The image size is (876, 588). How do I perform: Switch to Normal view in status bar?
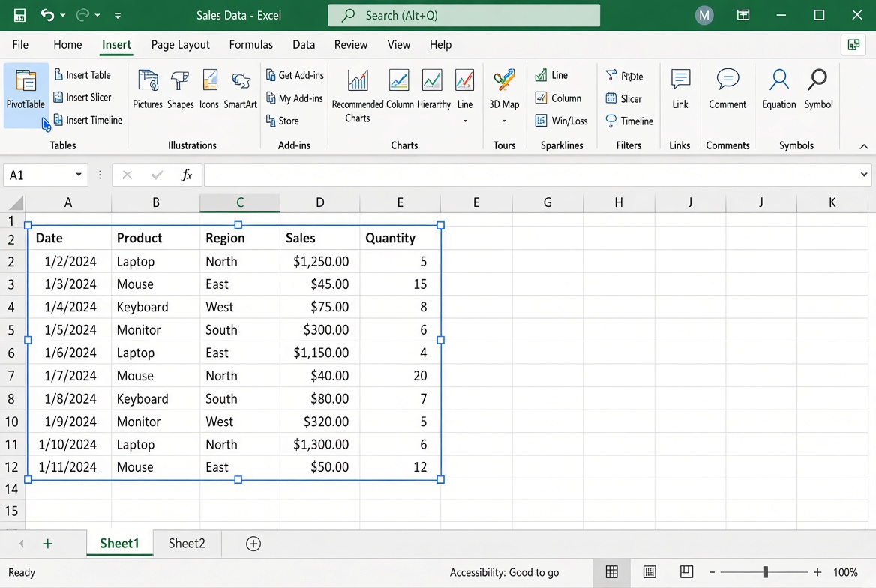click(x=612, y=571)
